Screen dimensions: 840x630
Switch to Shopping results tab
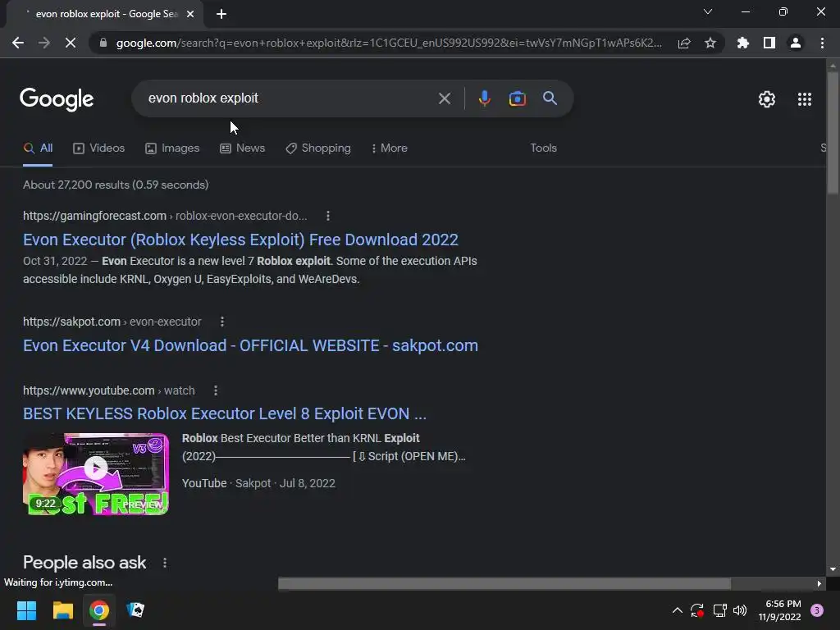pyautogui.click(x=318, y=148)
